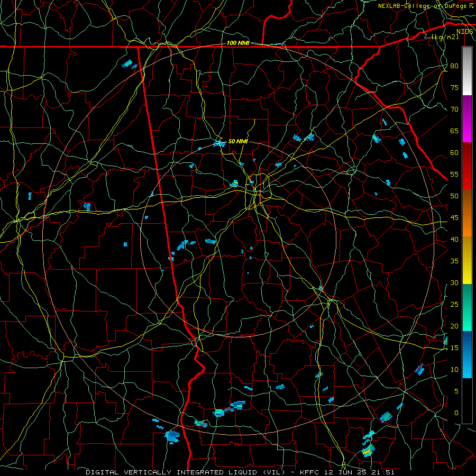Viewport: 476px width, 476px height.
Task: Click the 21:51 time in caption
Action: click(x=384, y=472)
